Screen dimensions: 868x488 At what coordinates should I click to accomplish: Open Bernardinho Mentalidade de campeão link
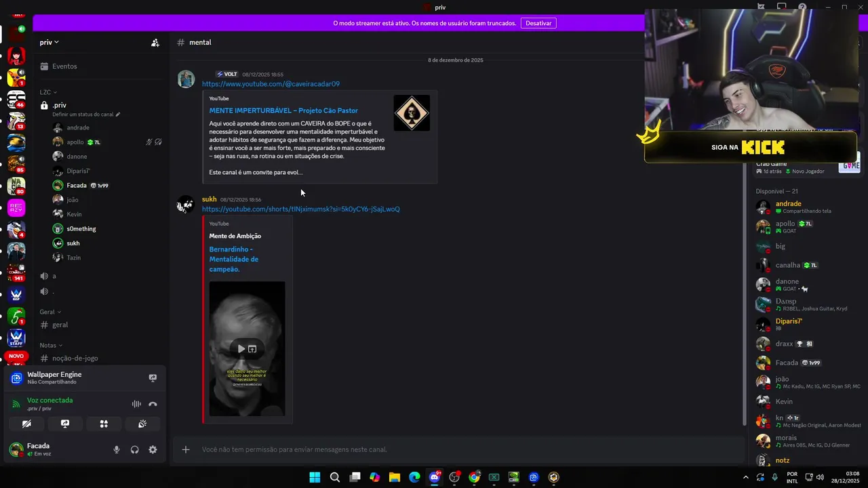pyautogui.click(x=234, y=259)
